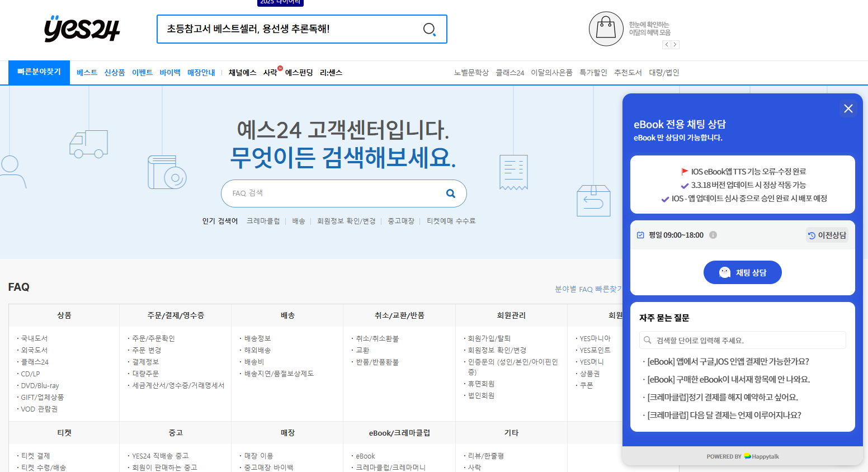The image size is (868, 472).
Task: Open 취소/취소환불 FAQ item
Action: (378, 338)
